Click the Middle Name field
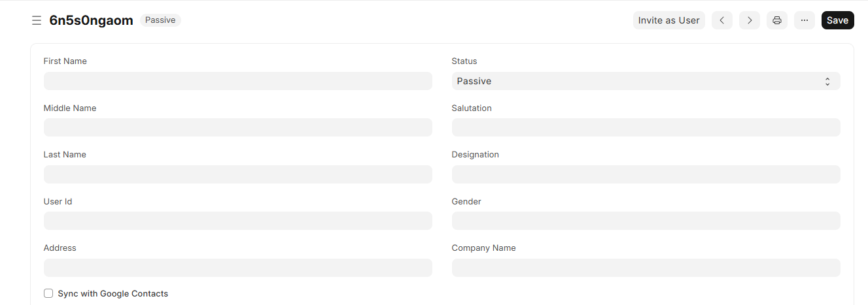 coord(237,127)
